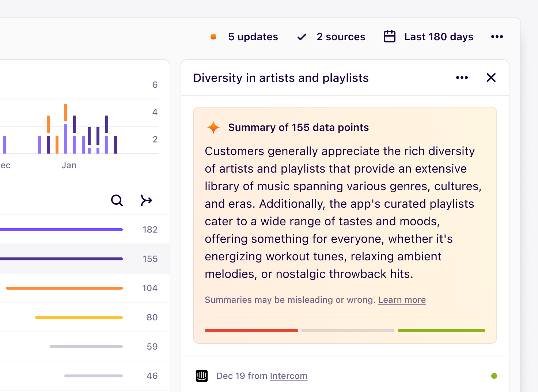Click the green status dot on the Intercom row

pos(494,376)
